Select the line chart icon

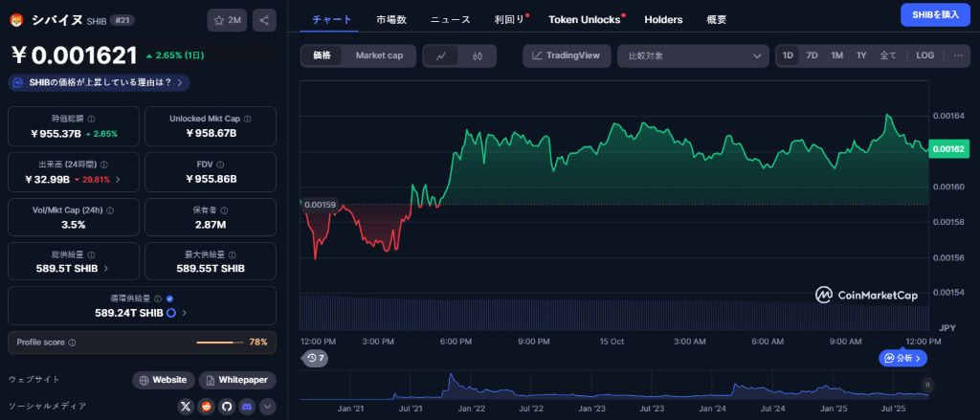[440, 55]
